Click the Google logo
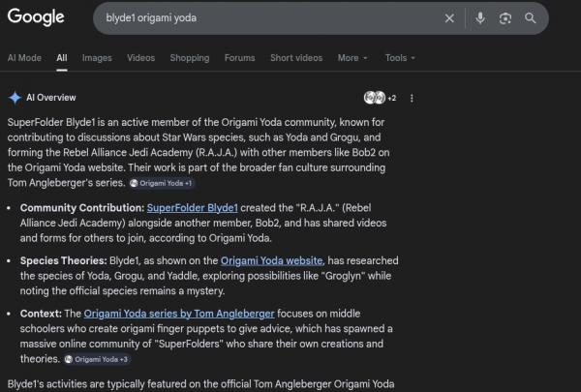 [x=36, y=17]
